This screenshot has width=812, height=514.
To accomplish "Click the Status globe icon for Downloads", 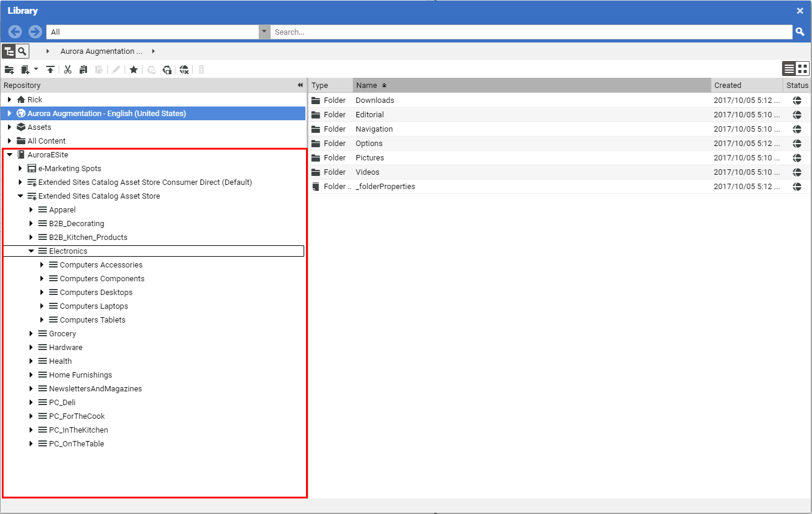I will 797,101.
